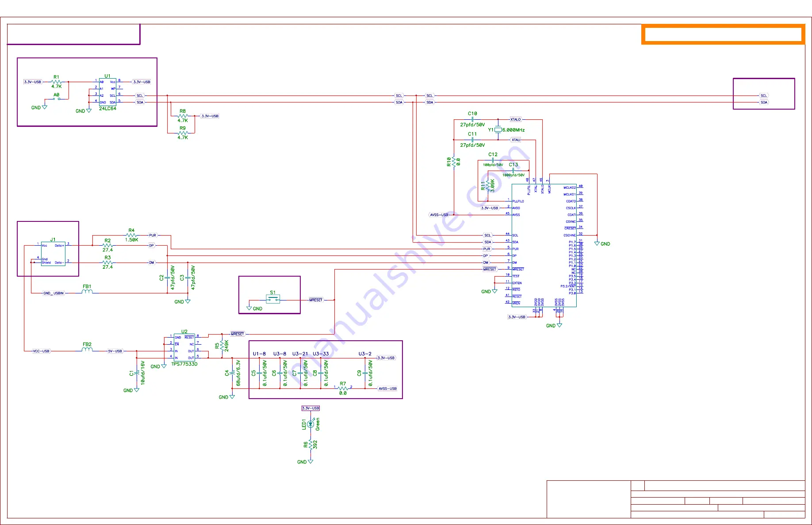This screenshot has width=812, height=525.
Task: Select the VCC-USB net label
Action: pyautogui.click(x=41, y=351)
